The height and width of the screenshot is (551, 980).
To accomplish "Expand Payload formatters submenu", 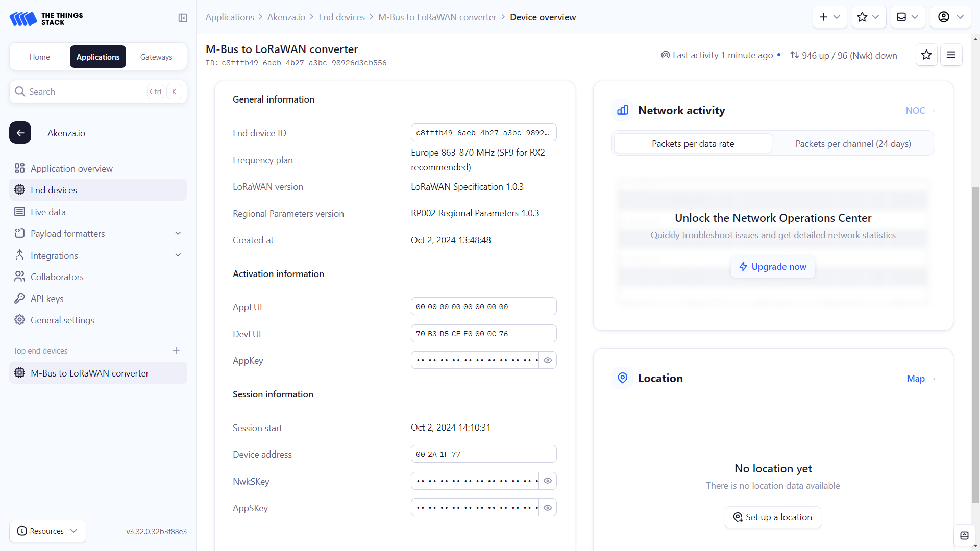I will click(178, 233).
